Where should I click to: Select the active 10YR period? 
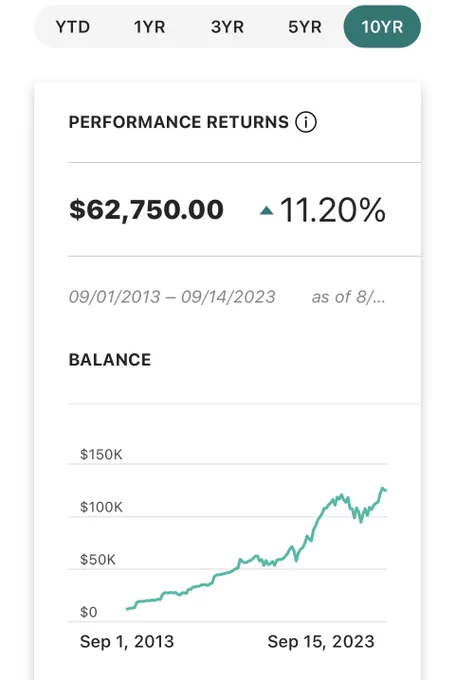(382, 27)
